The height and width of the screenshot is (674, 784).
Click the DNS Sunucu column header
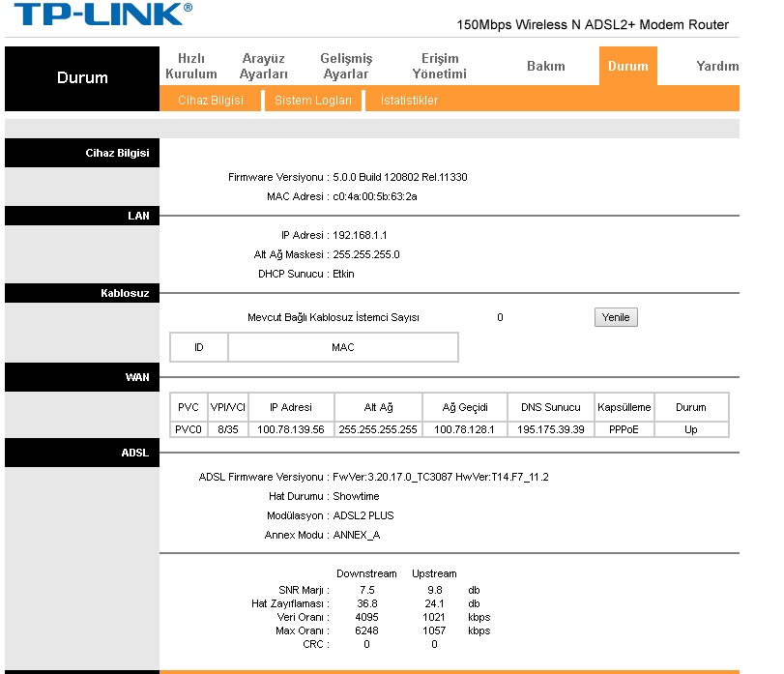tap(551, 407)
